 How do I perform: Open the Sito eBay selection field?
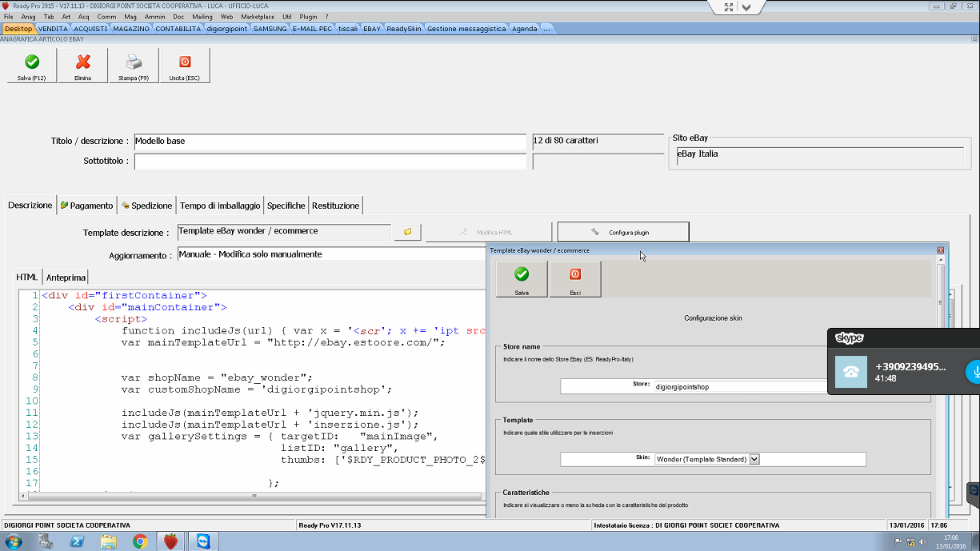point(819,154)
